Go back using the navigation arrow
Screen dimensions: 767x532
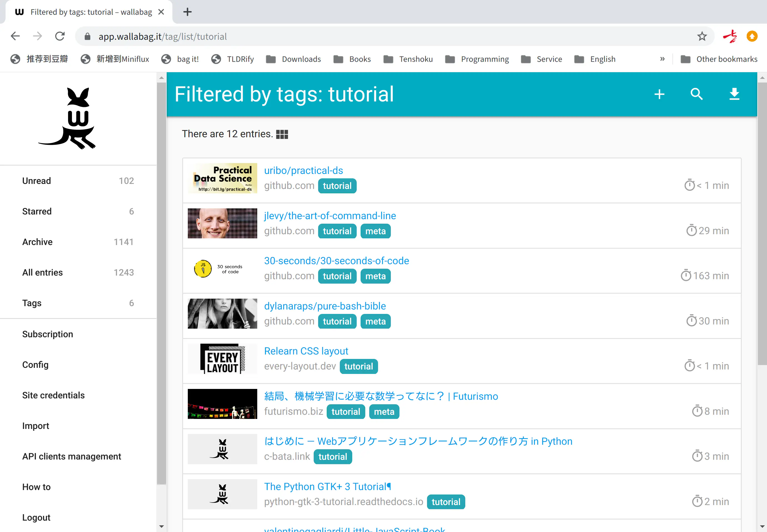[15, 36]
